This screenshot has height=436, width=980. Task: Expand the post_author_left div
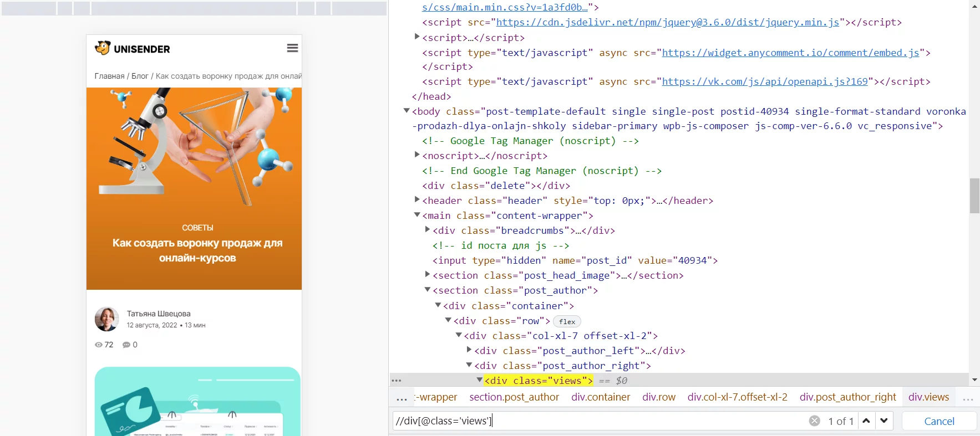(469, 350)
